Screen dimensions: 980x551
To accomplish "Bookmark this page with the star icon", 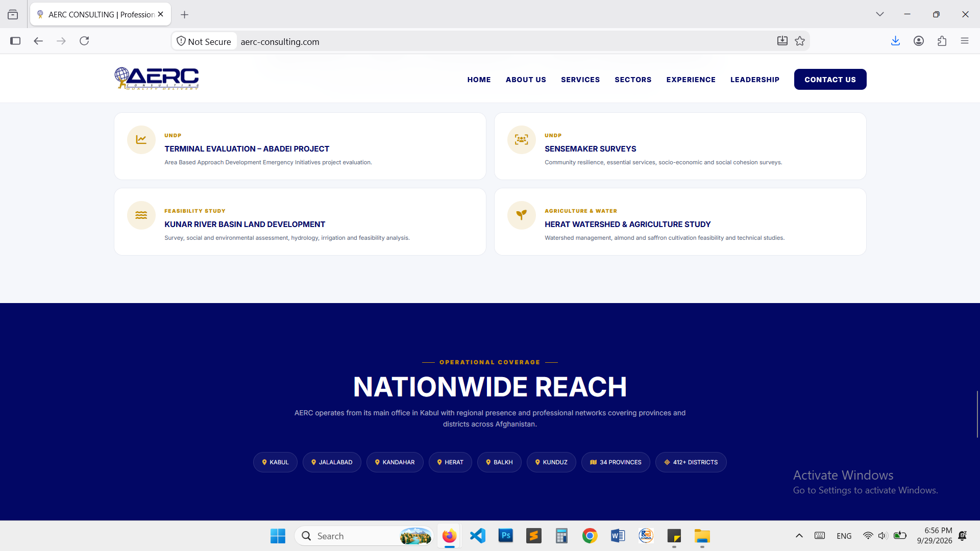I will pyautogui.click(x=800, y=41).
